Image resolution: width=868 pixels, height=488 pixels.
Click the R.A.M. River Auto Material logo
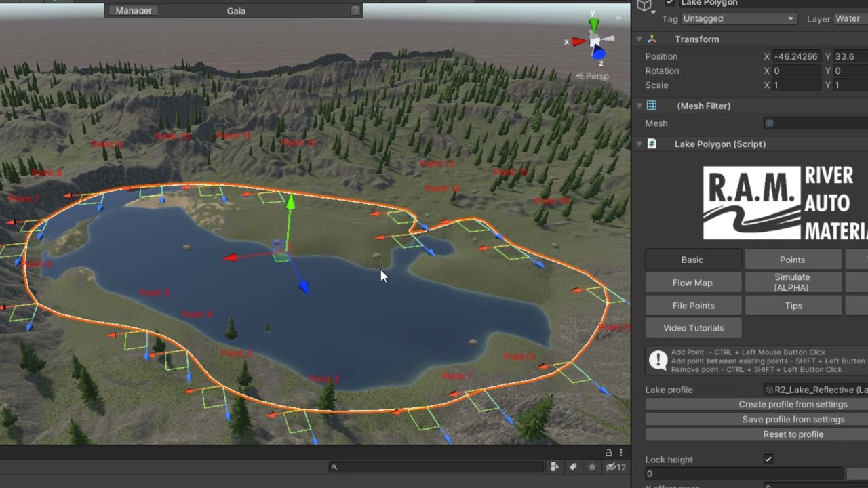point(785,203)
